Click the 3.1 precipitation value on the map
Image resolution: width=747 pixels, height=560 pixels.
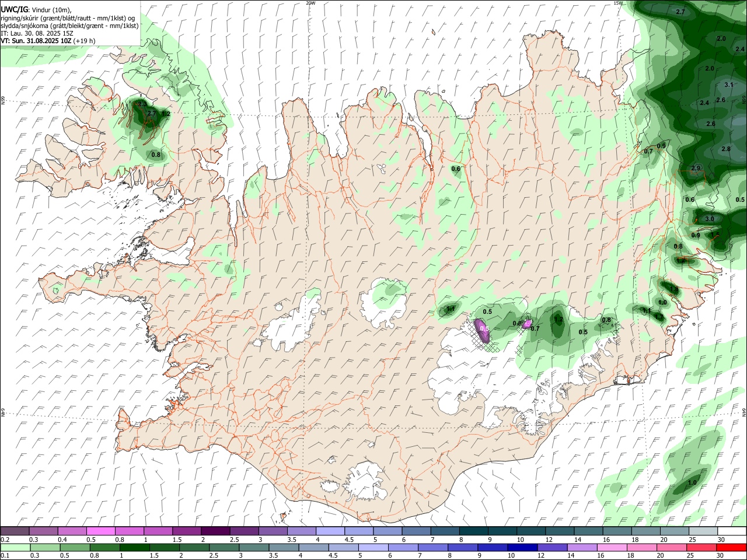728,85
